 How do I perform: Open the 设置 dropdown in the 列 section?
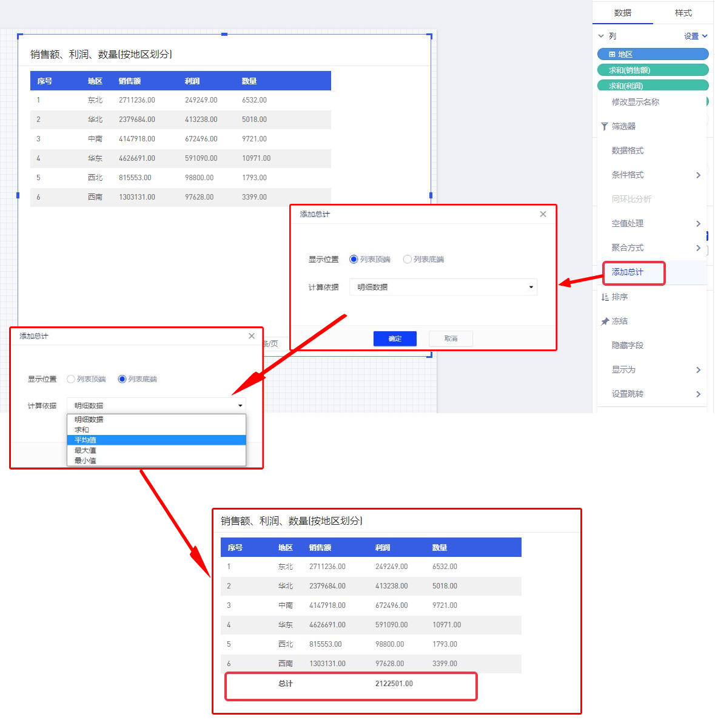pyautogui.click(x=695, y=36)
